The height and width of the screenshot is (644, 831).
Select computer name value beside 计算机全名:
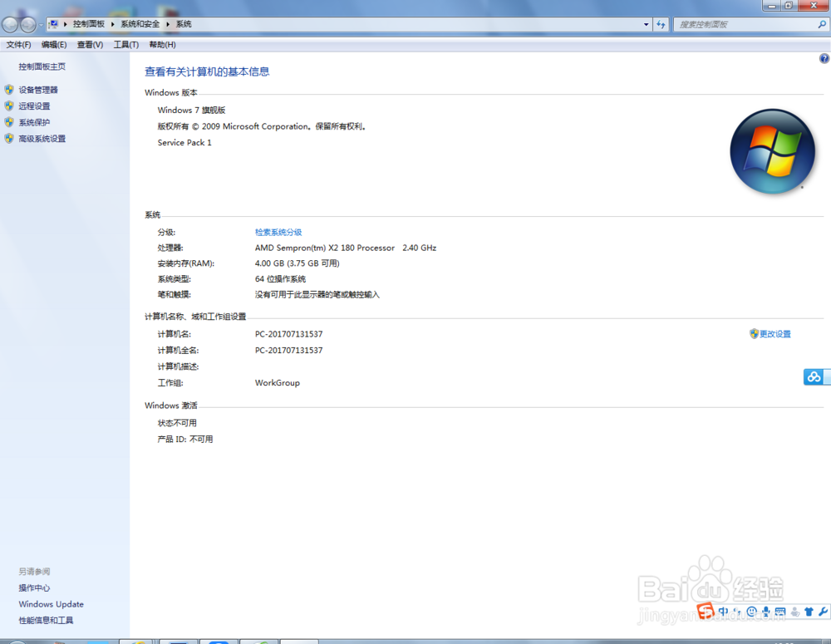tap(288, 350)
